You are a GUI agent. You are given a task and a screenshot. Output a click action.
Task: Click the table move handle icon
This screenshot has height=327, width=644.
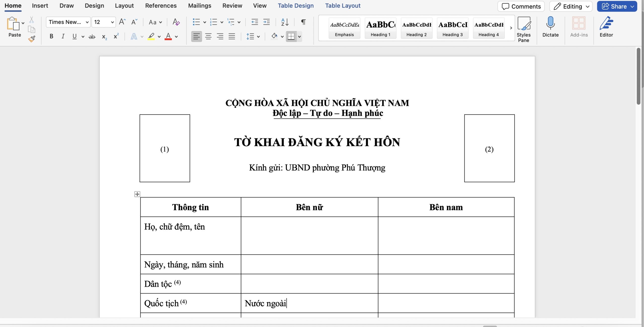pos(137,194)
